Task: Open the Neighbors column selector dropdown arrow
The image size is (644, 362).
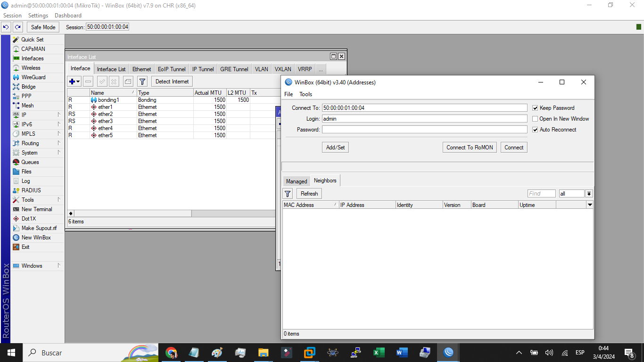Action: pyautogui.click(x=589, y=205)
